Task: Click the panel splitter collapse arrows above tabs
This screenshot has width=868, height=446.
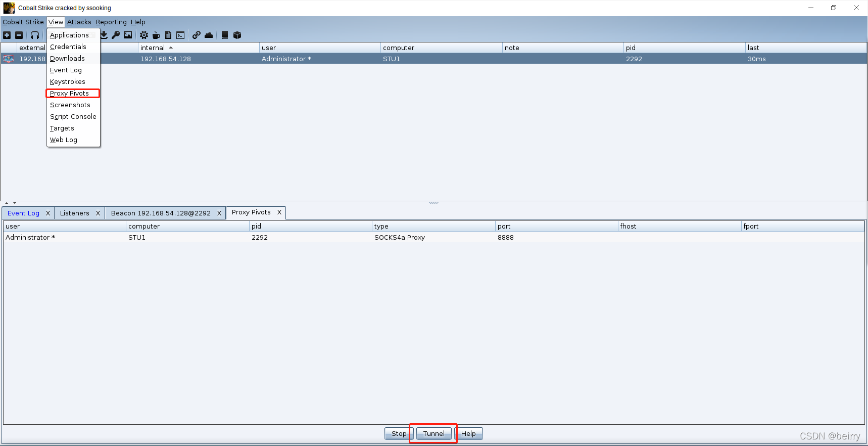Action: [x=11, y=203]
